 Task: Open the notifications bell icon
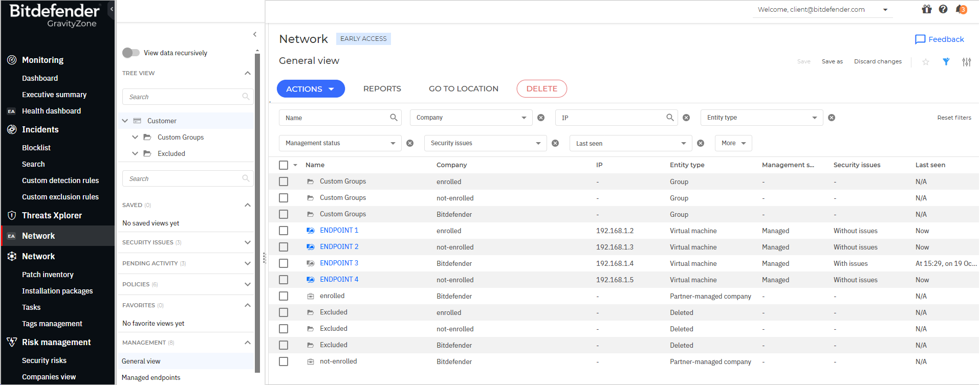coord(961,9)
